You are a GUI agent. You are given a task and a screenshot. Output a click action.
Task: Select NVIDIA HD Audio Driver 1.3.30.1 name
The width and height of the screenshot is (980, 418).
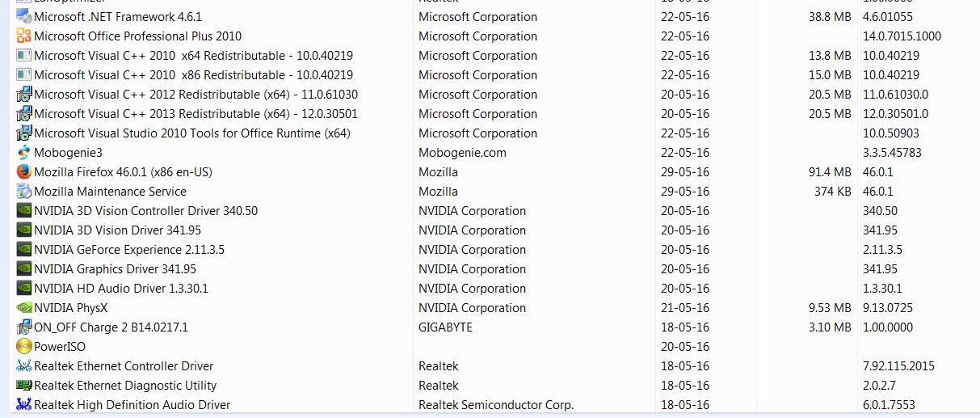coord(121,288)
